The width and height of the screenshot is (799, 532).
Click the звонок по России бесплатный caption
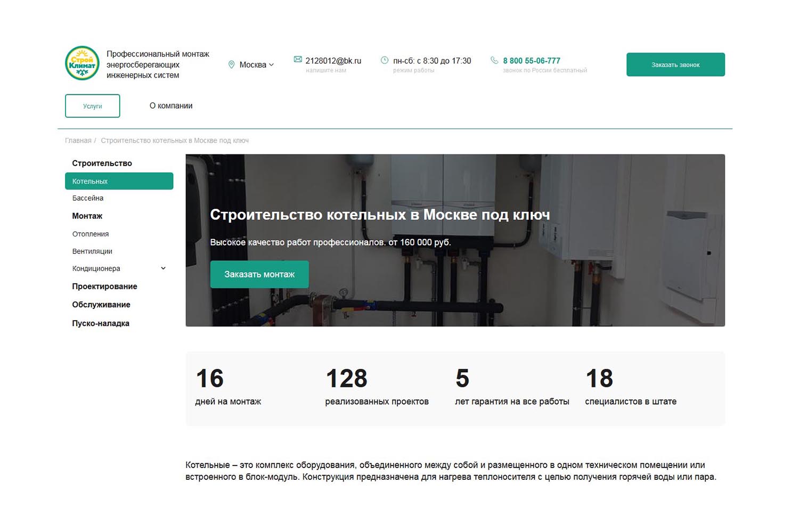pos(545,70)
